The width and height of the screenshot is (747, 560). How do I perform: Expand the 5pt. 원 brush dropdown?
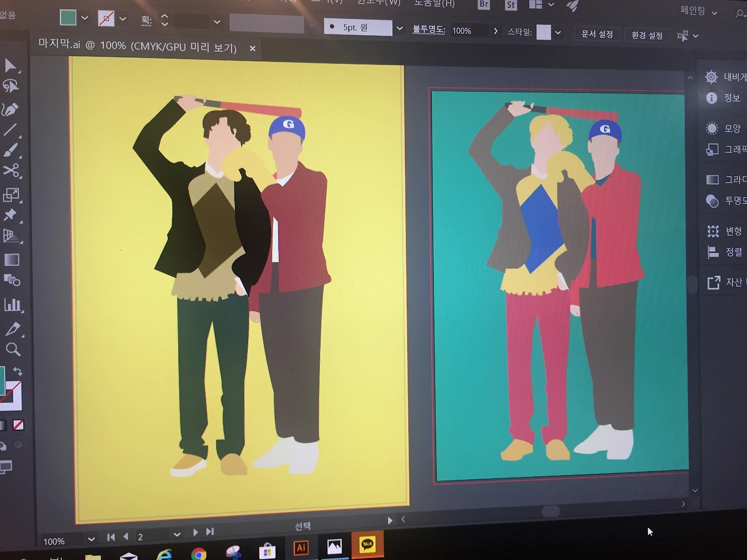[x=400, y=28]
